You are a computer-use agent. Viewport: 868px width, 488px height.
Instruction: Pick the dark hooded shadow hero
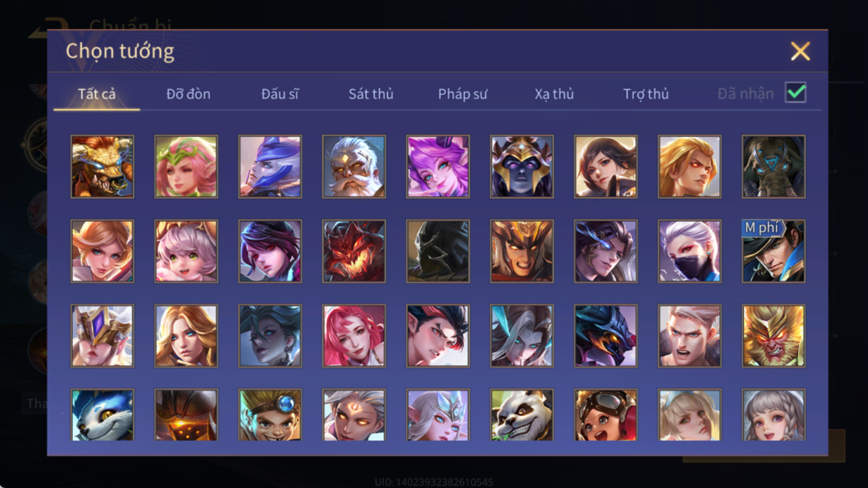click(438, 251)
